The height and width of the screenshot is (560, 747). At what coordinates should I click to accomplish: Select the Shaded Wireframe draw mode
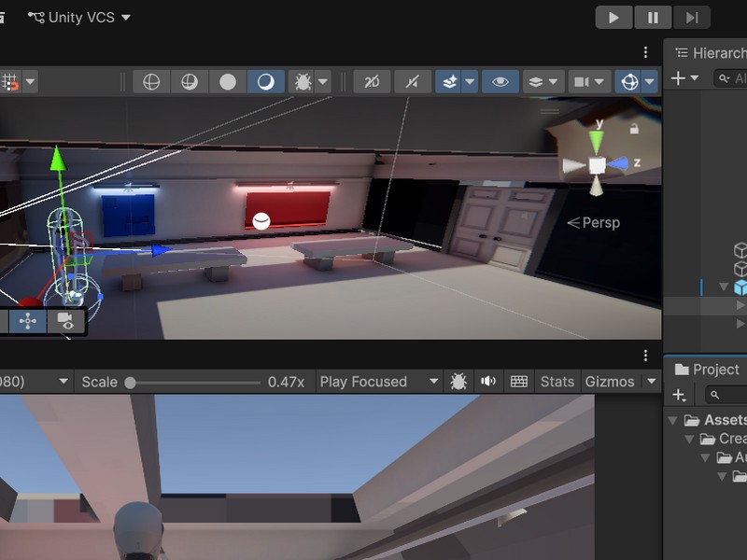pyautogui.click(x=190, y=82)
